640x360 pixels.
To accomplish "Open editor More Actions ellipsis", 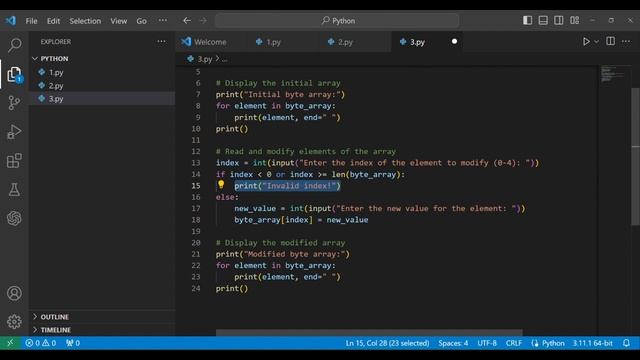I will [626, 41].
